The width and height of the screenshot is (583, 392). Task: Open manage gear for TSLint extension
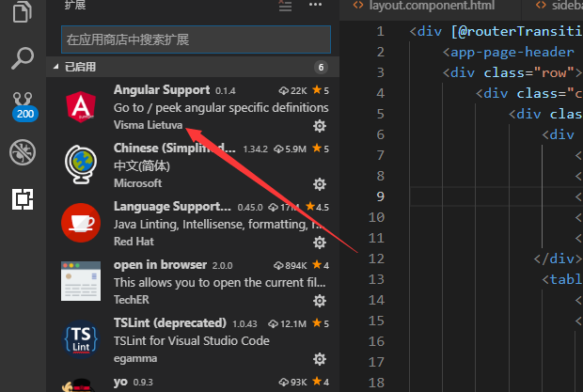click(320, 359)
